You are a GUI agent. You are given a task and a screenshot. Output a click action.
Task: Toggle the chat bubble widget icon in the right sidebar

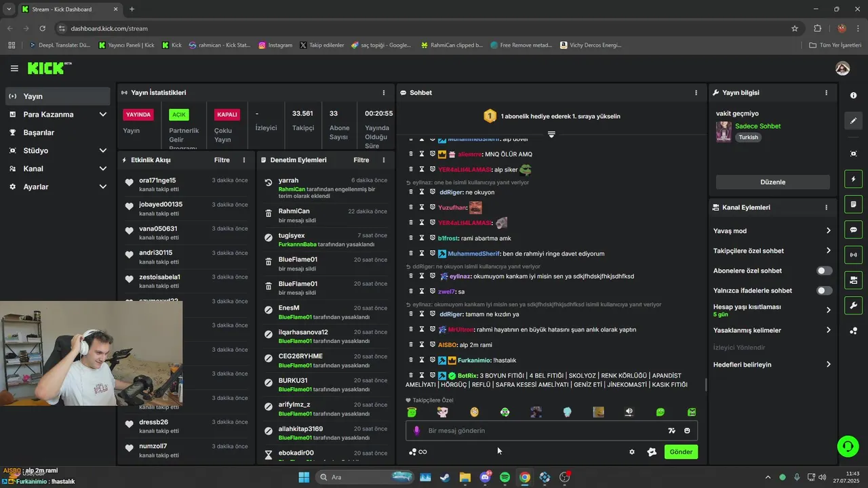coord(853,229)
